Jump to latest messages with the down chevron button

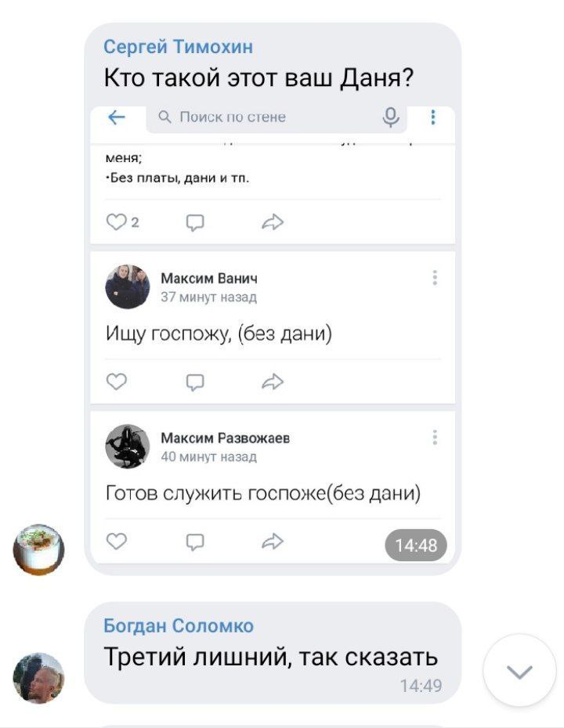tap(519, 671)
